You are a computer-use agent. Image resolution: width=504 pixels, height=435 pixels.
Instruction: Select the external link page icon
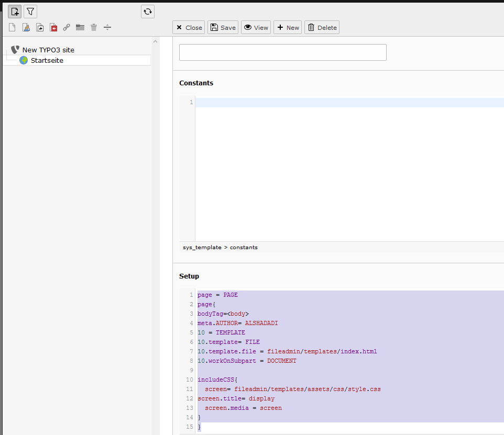67,27
